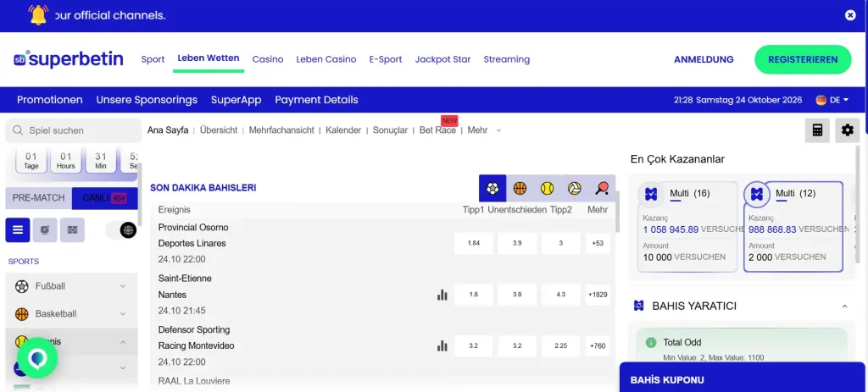The image size is (868, 392).
Task: Open the BAHİS KUPONU bet slip
Action: [742, 377]
